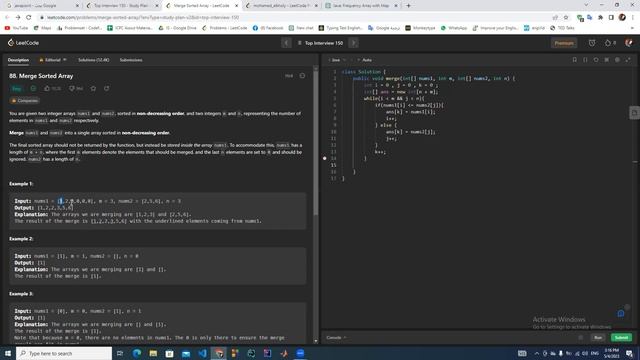
Task: Open the WhatsApp bookmark
Action: (454, 28)
